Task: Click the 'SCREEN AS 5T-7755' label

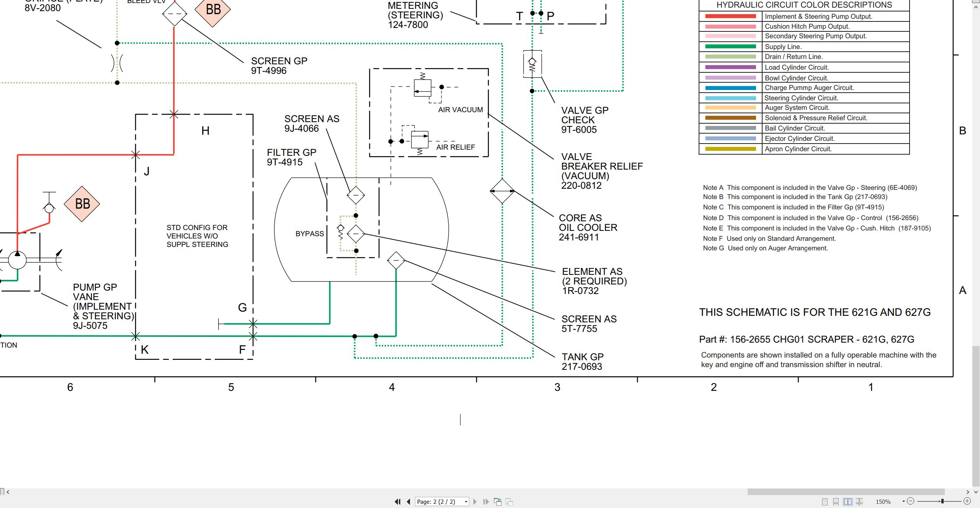Action: (x=589, y=323)
